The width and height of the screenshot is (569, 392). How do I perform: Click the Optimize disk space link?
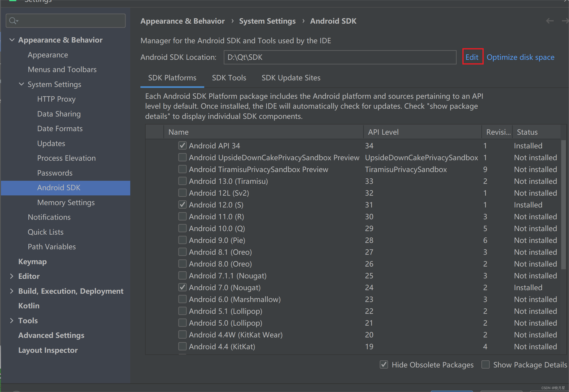[x=520, y=57]
